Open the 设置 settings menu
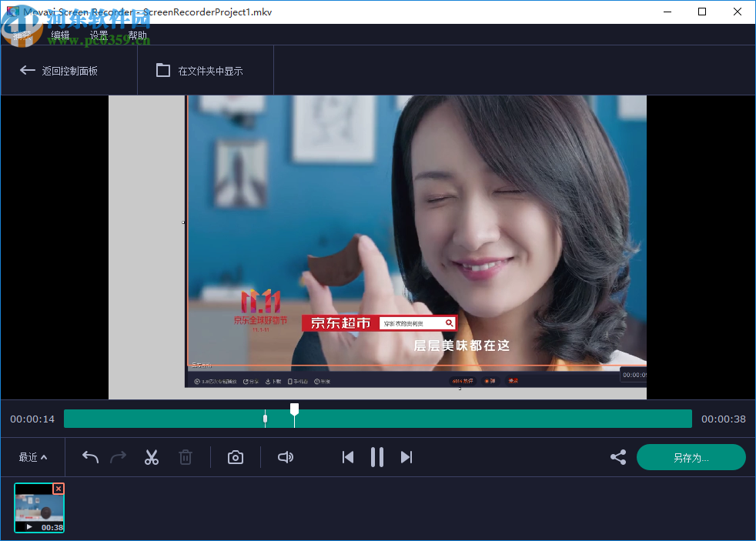Image resolution: width=756 pixels, height=541 pixels. (x=98, y=34)
